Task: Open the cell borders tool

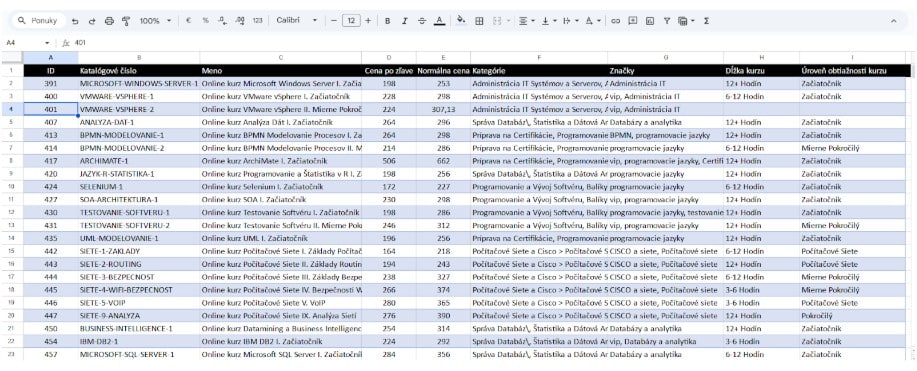Action: [x=479, y=20]
